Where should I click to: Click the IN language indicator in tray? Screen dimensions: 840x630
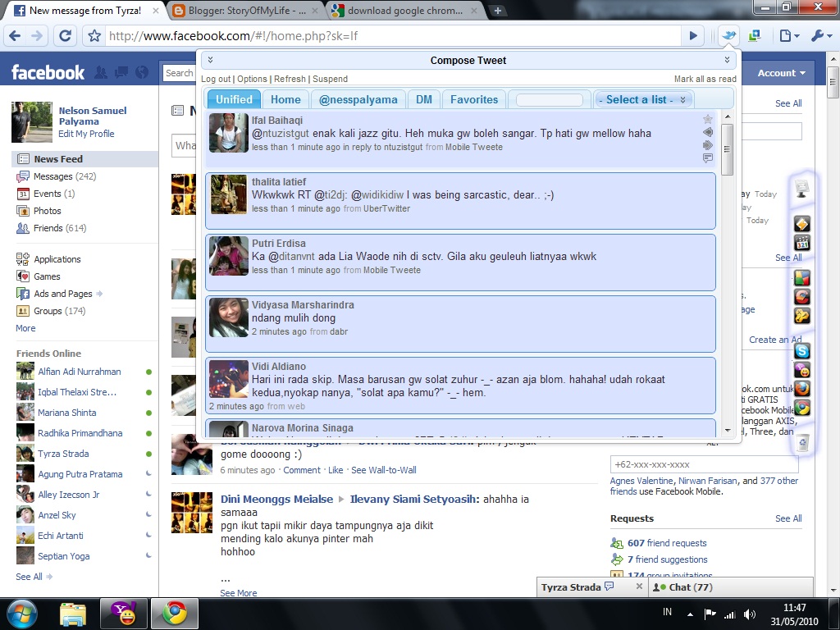click(x=667, y=612)
